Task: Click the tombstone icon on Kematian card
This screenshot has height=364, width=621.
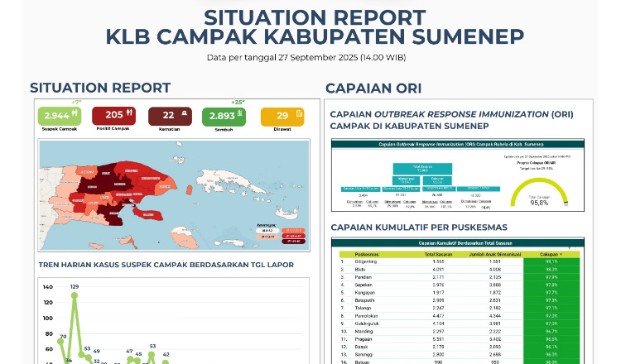Action: (182, 115)
